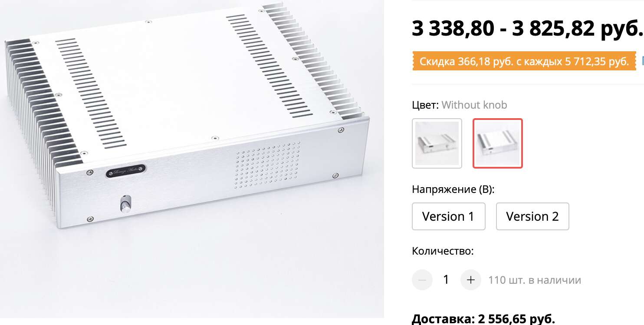
Task: Choose the highlighted Without knob thumbnail
Action: pyautogui.click(x=498, y=143)
